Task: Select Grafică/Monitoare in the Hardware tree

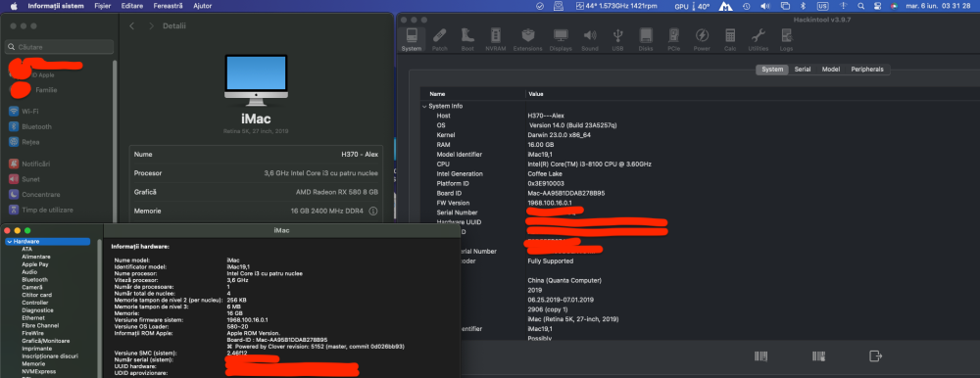Action: pos(46,341)
